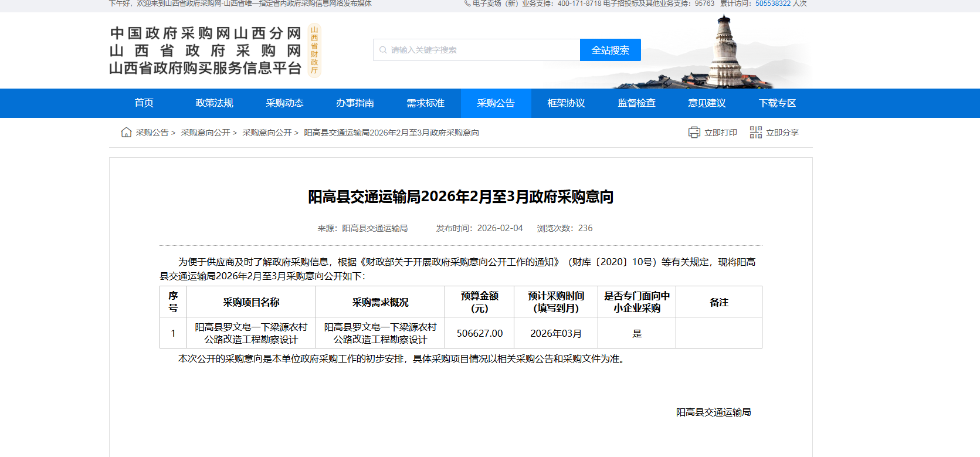Open the 首页 navigation tab

pyautogui.click(x=144, y=103)
